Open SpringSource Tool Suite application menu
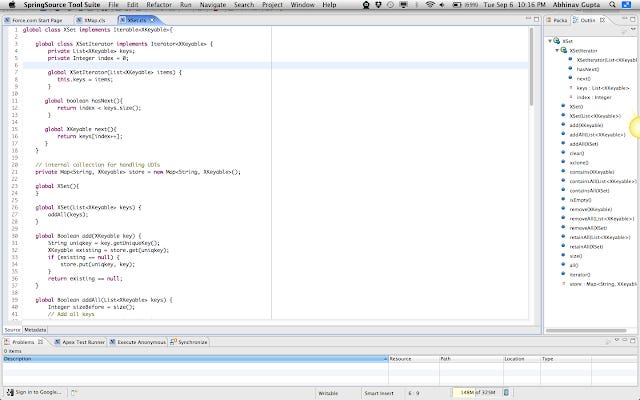640x400 pixels. [x=62, y=5]
